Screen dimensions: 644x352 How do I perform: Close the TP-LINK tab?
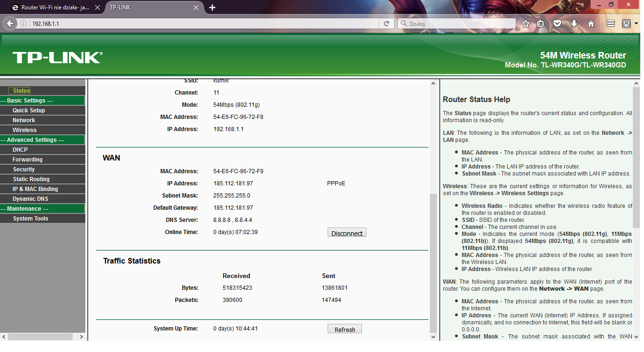(x=196, y=7)
